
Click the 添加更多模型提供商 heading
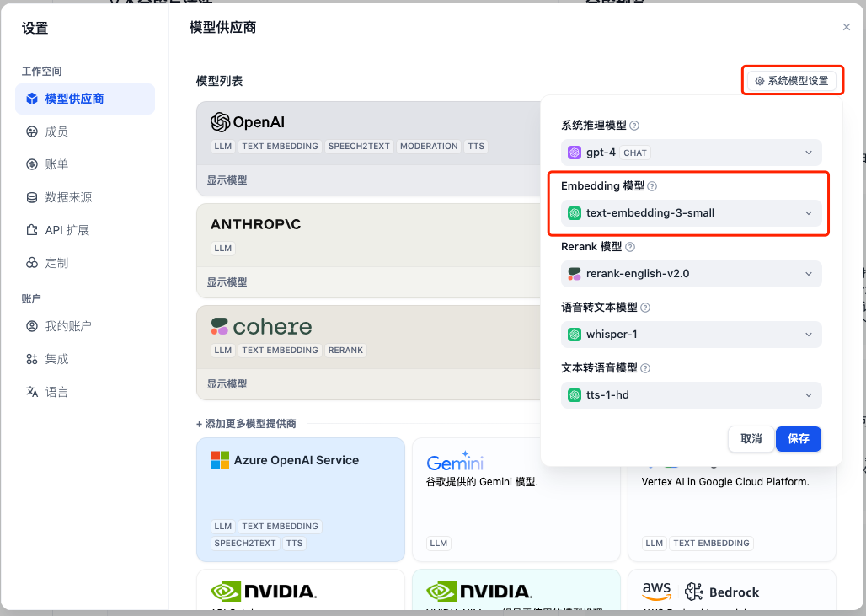[x=246, y=424]
